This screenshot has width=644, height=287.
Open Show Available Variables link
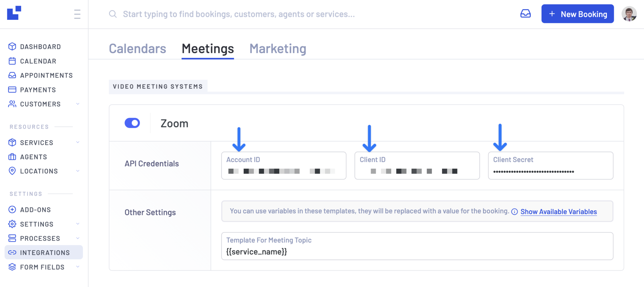[558, 212]
